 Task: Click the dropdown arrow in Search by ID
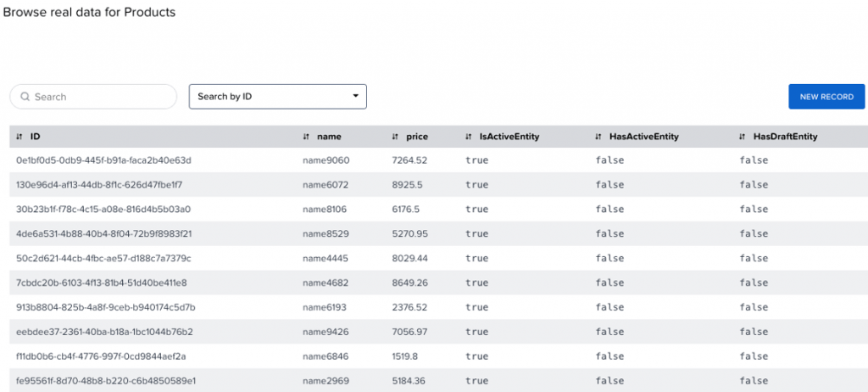click(355, 97)
